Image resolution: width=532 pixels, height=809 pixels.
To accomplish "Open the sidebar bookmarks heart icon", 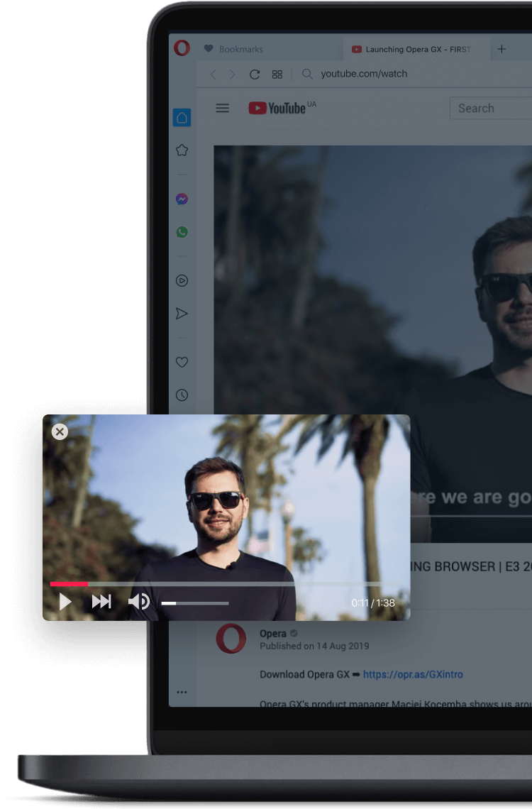I will click(182, 362).
